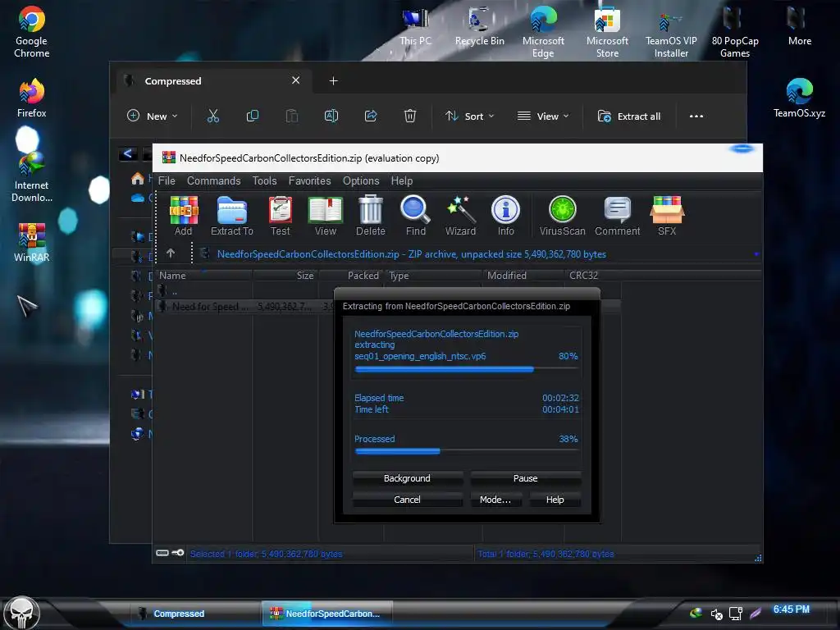This screenshot has width=840, height=630.
Task: Create an SFX archive
Action: click(667, 216)
